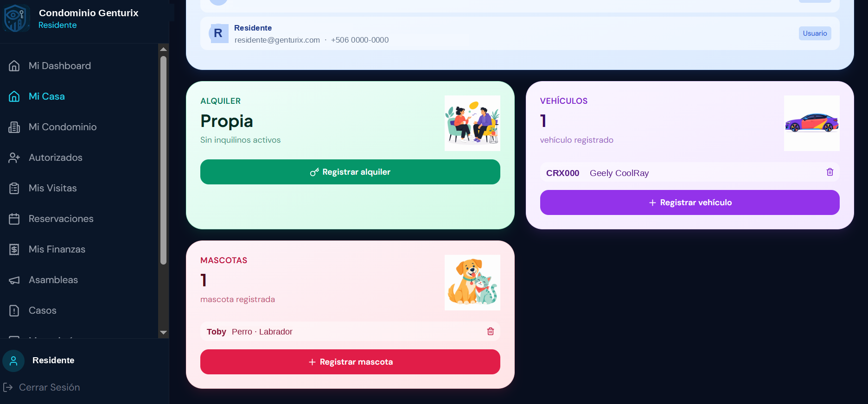
Task: Click the Autorizados user-plus icon
Action: coord(14,158)
